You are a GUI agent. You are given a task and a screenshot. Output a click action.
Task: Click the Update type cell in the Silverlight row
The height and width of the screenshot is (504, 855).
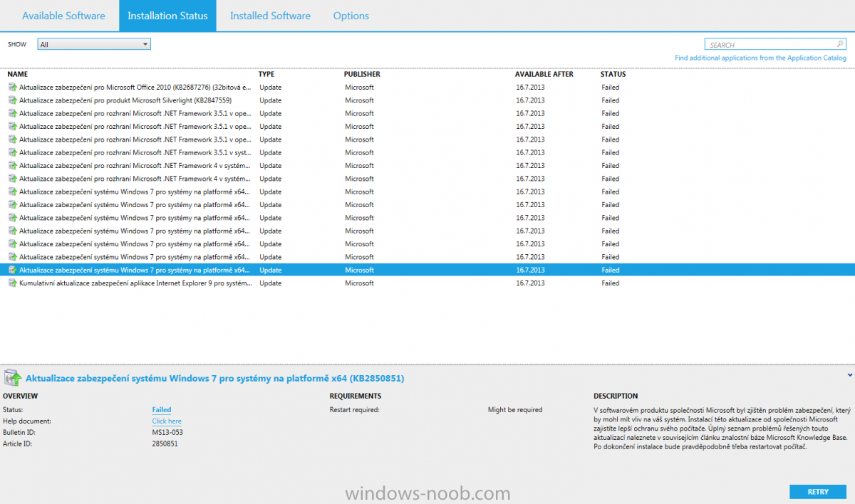click(x=271, y=100)
